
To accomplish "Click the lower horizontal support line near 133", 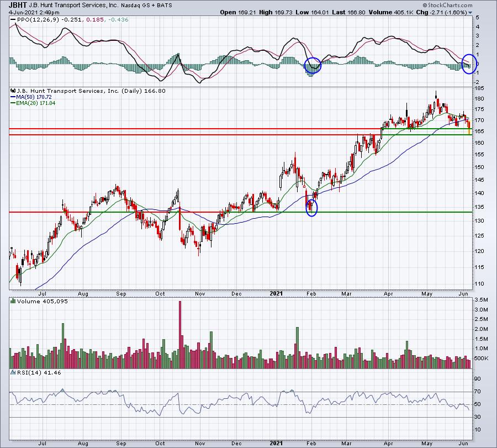I will pos(241,212).
